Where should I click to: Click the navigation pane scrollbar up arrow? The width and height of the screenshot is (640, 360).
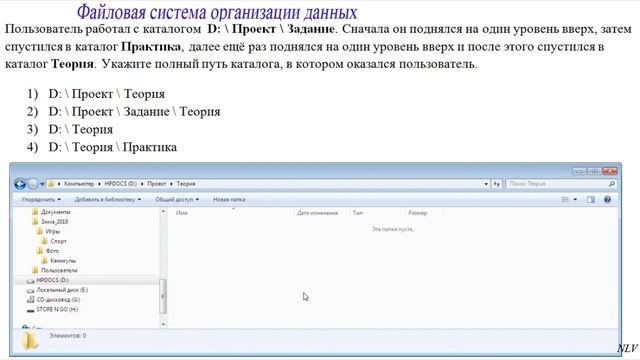[x=163, y=211]
